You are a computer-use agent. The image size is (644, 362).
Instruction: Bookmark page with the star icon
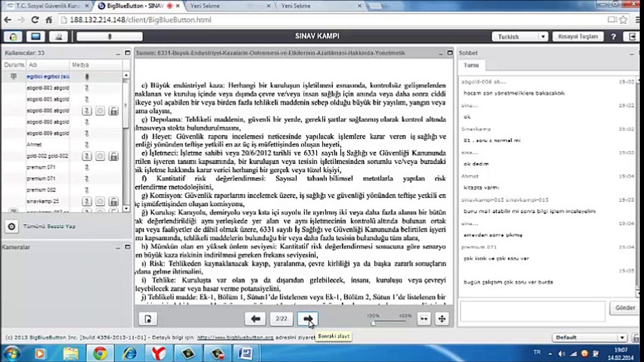pyautogui.click(x=623, y=20)
